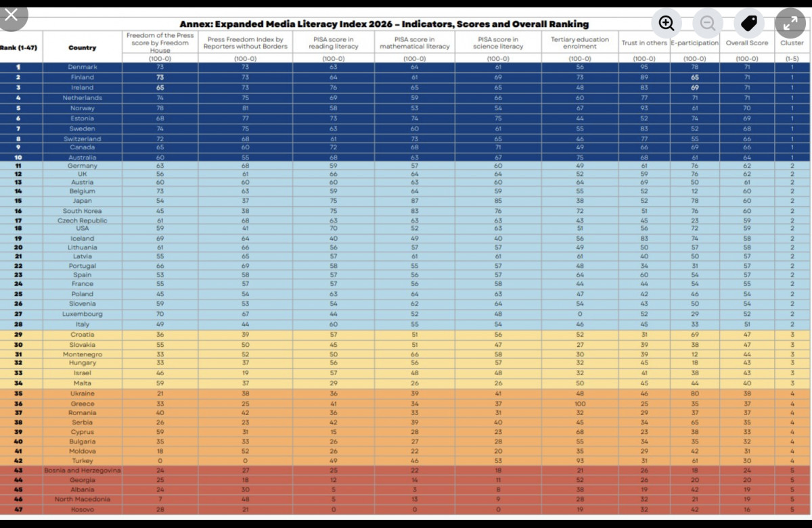
Task: Click the 'Trust in others' column header
Action: 644,43
